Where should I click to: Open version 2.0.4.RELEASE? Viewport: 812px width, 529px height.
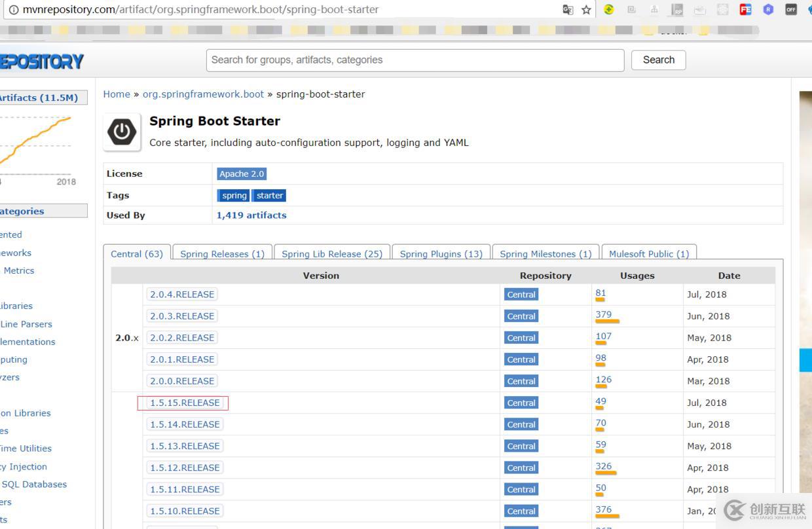coord(182,294)
